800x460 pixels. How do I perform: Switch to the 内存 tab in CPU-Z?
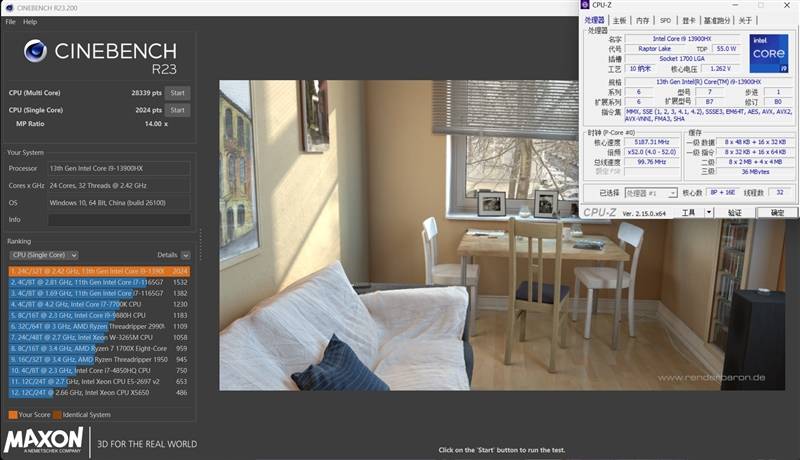pyautogui.click(x=642, y=20)
